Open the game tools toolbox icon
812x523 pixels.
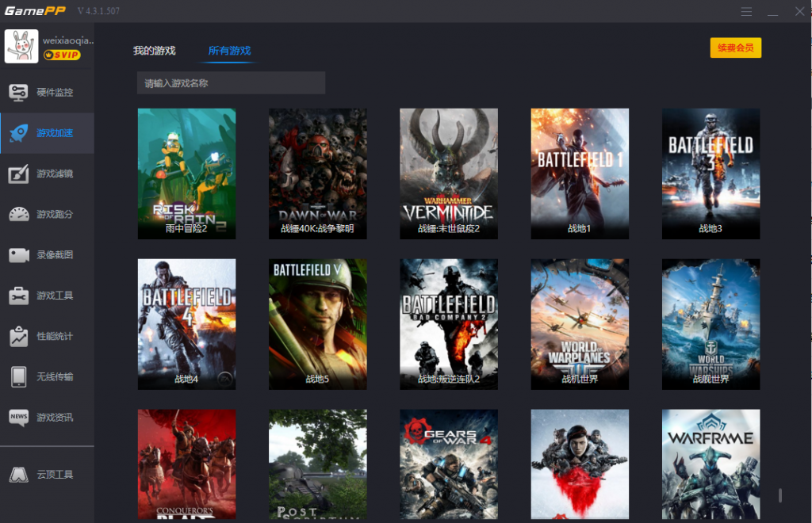tap(19, 296)
